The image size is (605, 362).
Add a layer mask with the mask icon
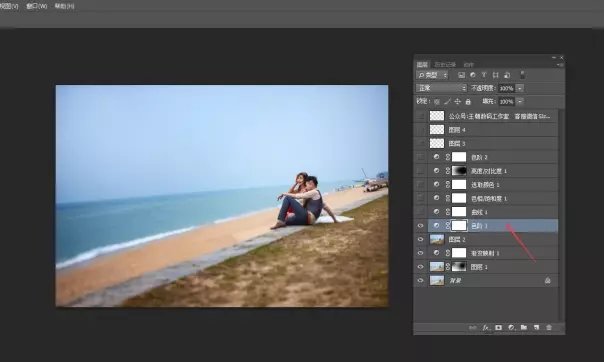point(499,327)
